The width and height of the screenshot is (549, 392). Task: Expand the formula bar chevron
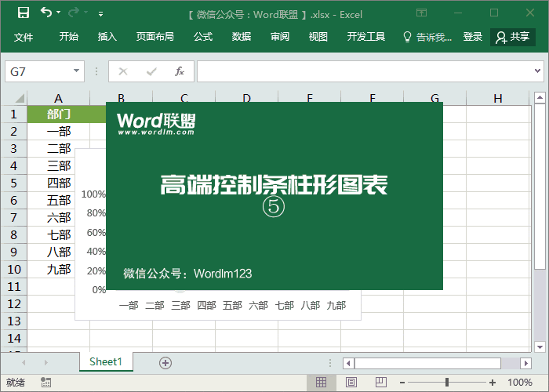[537, 71]
